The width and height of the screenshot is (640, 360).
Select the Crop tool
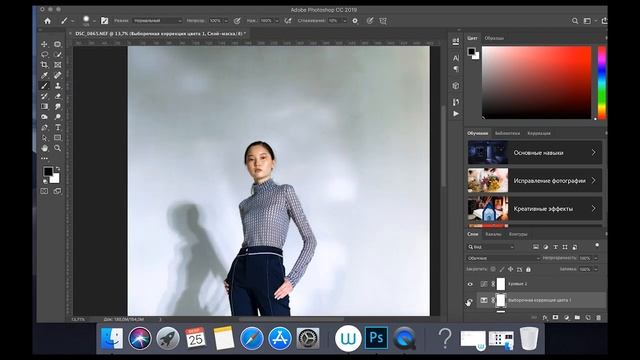(44, 65)
